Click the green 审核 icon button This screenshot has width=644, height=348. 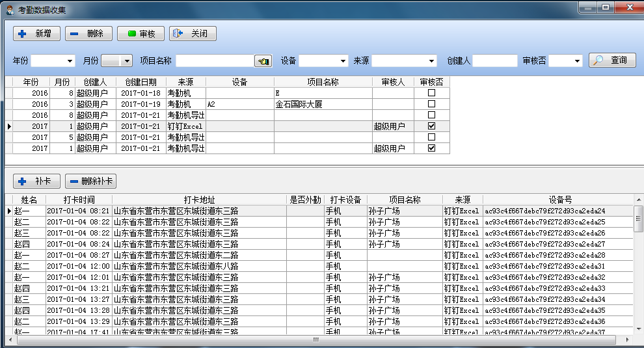[141, 34]
